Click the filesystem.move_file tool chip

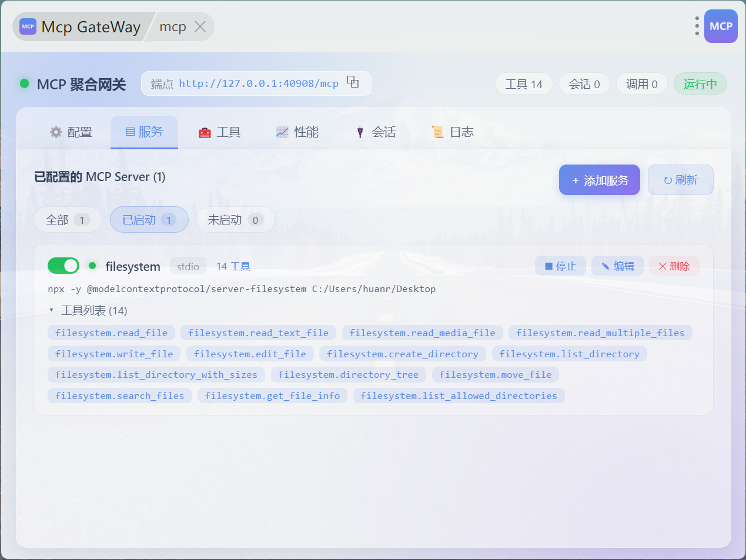(x=496, y=374)
